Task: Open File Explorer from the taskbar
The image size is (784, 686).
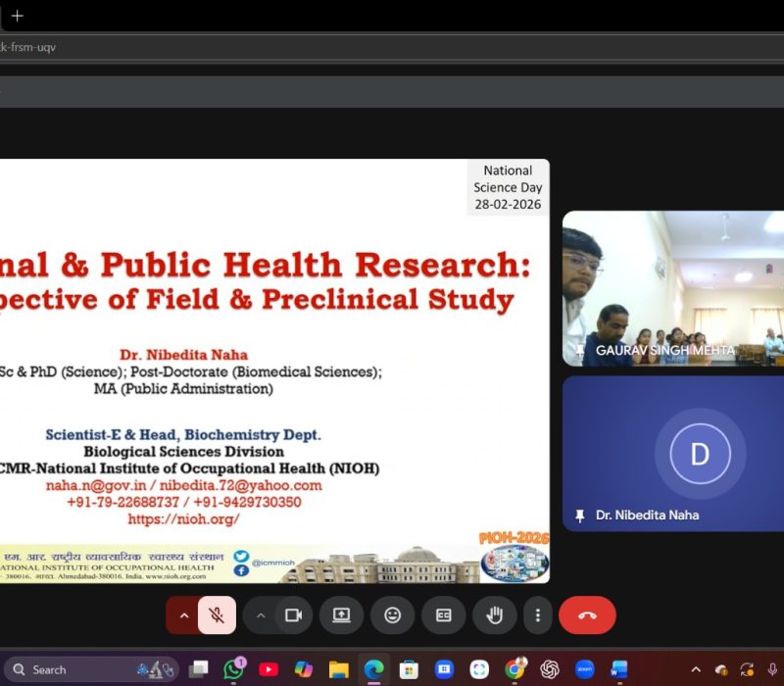Action: [339, 669]
